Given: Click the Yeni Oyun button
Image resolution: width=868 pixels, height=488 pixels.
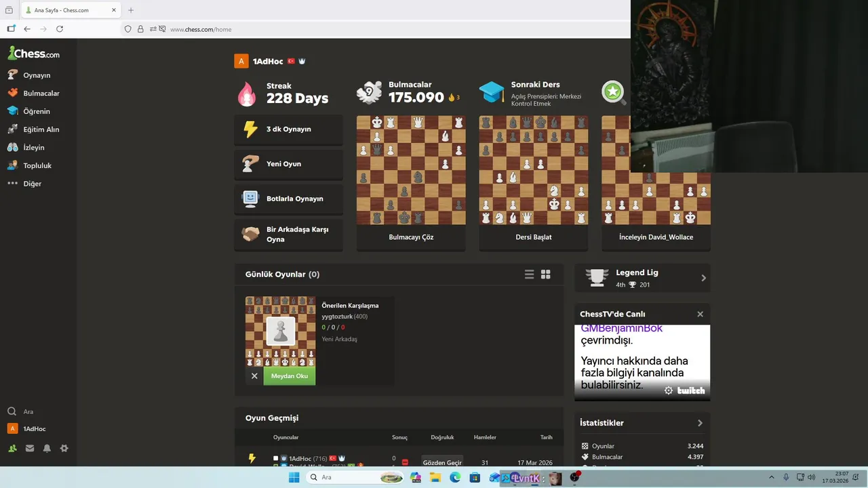Looking at the screenshot, I should pos(288,164).
